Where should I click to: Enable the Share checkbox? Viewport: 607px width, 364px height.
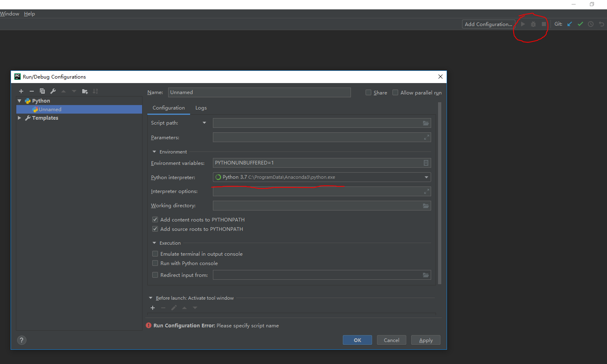[x=368, y=92]
